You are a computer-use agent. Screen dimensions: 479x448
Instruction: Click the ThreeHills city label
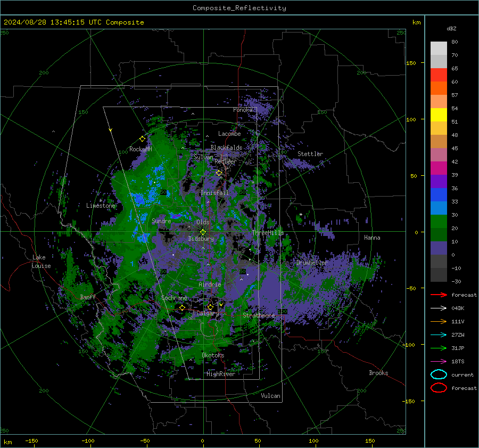pos(268,233)
